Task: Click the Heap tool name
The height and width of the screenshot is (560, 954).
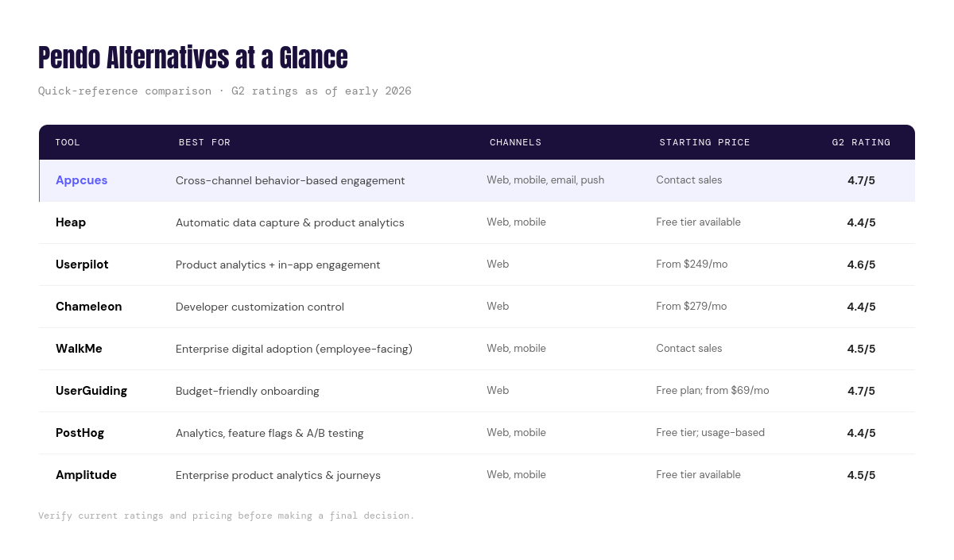Action: [71, 222]
